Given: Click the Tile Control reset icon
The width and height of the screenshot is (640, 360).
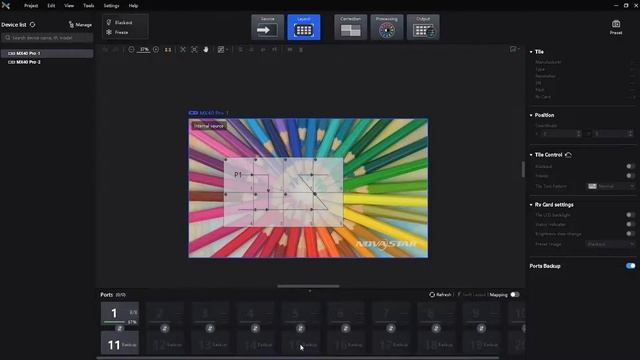Looking at the screenshot, I should [568, 155].
